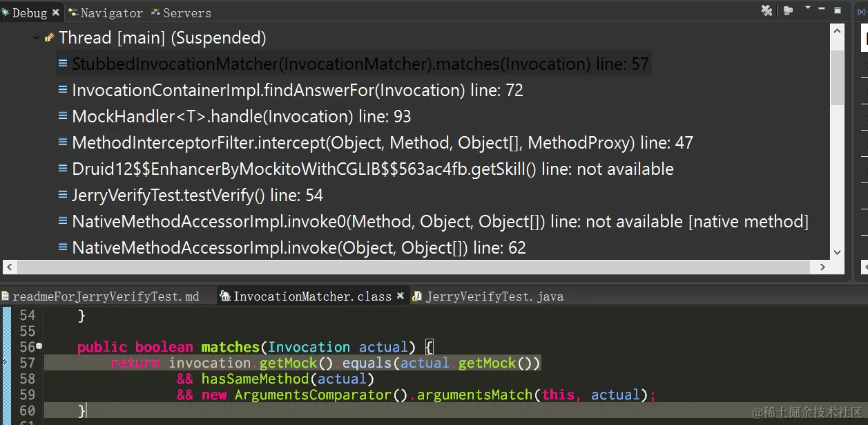Click the readmeForJerryVerifyTest.md file icon on tab
The height and width of the screenshot is (425, 868).
click(6, 296)
